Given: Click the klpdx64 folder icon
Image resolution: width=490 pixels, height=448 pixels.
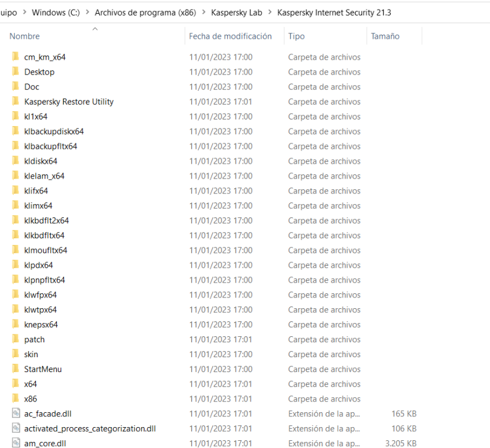Looking at the screenshot, I should point(16,265).
